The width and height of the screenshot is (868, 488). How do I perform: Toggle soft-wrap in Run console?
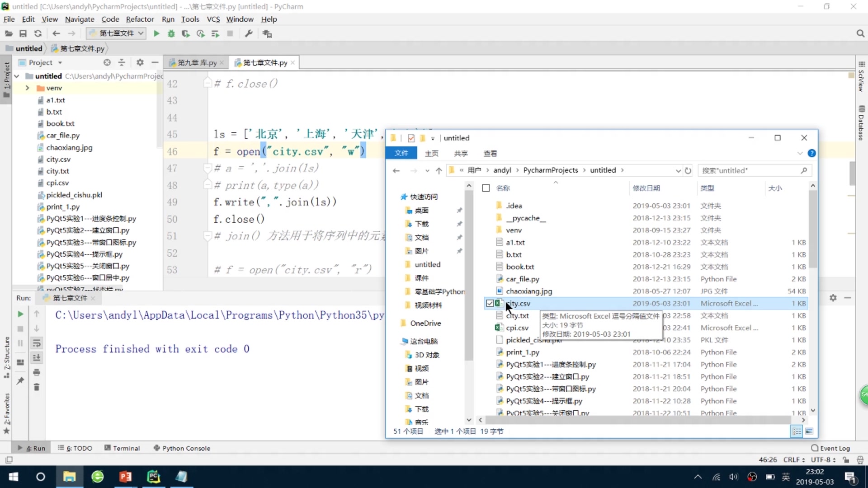(x=37, y=343)
